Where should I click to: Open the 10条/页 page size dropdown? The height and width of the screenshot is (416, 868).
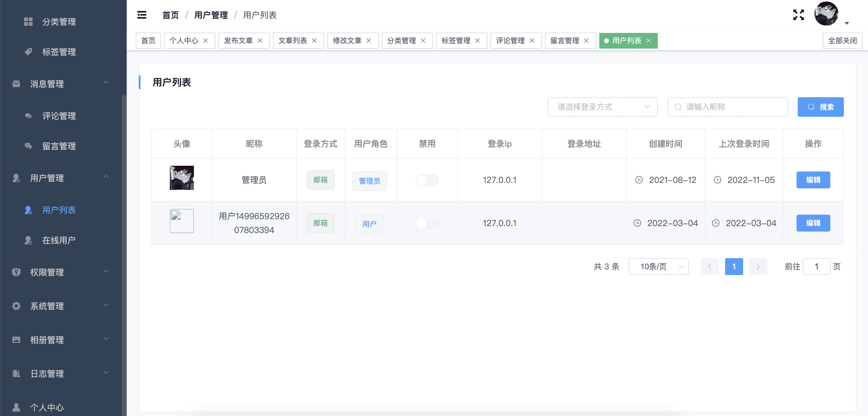coord(658,267)
